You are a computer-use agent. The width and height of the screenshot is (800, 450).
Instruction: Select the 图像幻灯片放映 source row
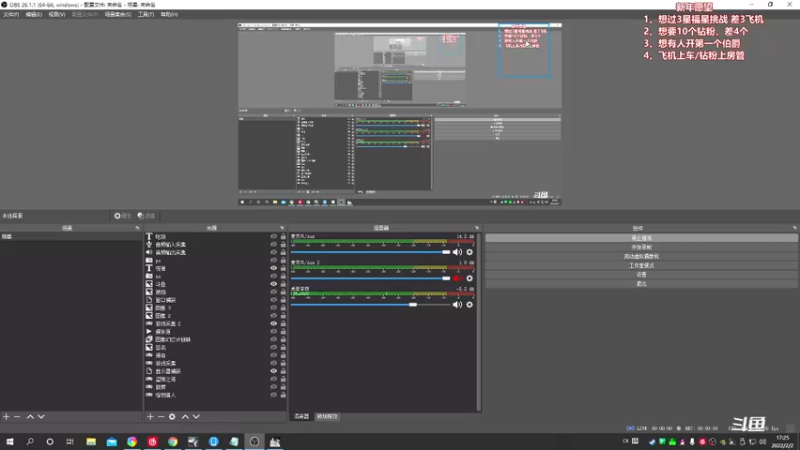click(216, 339)
